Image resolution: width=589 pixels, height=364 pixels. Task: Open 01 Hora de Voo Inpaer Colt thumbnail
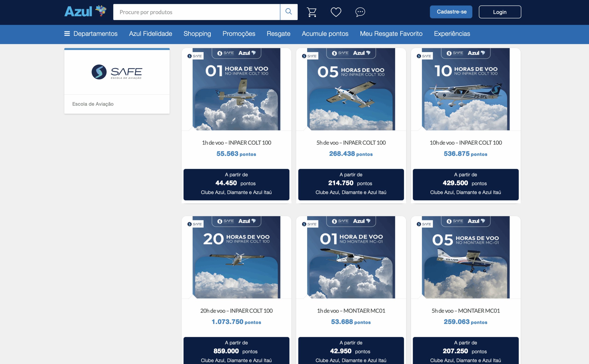236,89
